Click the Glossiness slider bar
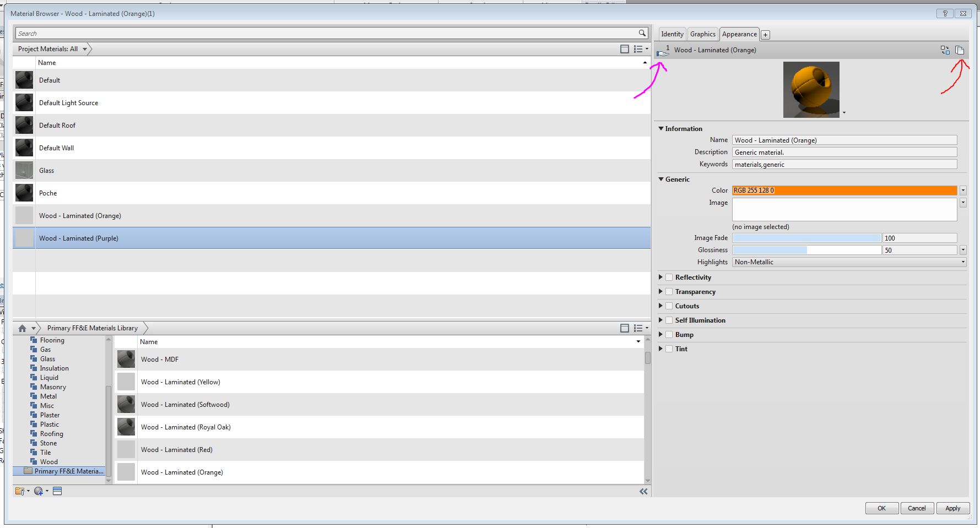The height and width of the screenshot is (528, 980). click(x=806, y=250)
